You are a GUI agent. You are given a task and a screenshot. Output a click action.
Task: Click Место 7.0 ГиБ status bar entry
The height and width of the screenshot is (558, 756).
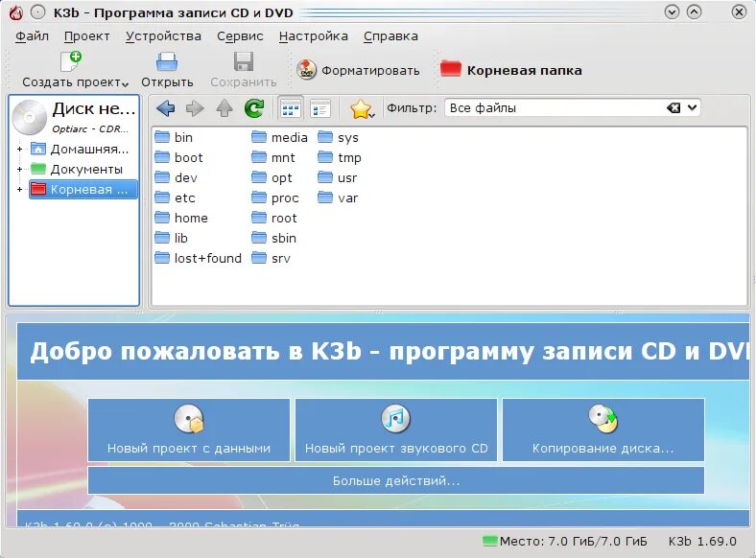pos(565,541)
